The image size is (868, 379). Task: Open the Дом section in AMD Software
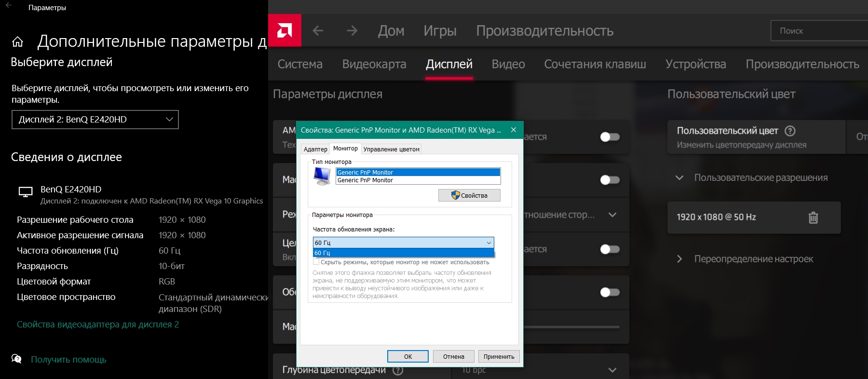[x=391, y=31]
